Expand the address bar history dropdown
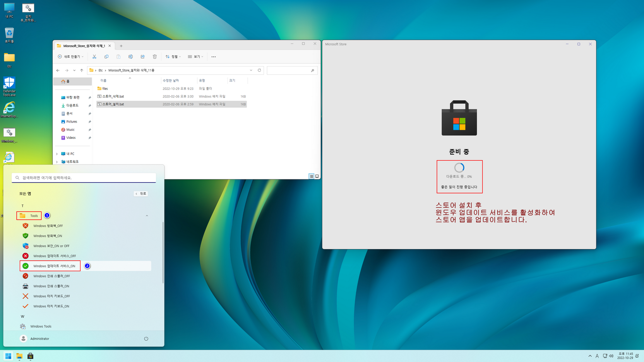644x362 pixels. [x=251, y=70]
